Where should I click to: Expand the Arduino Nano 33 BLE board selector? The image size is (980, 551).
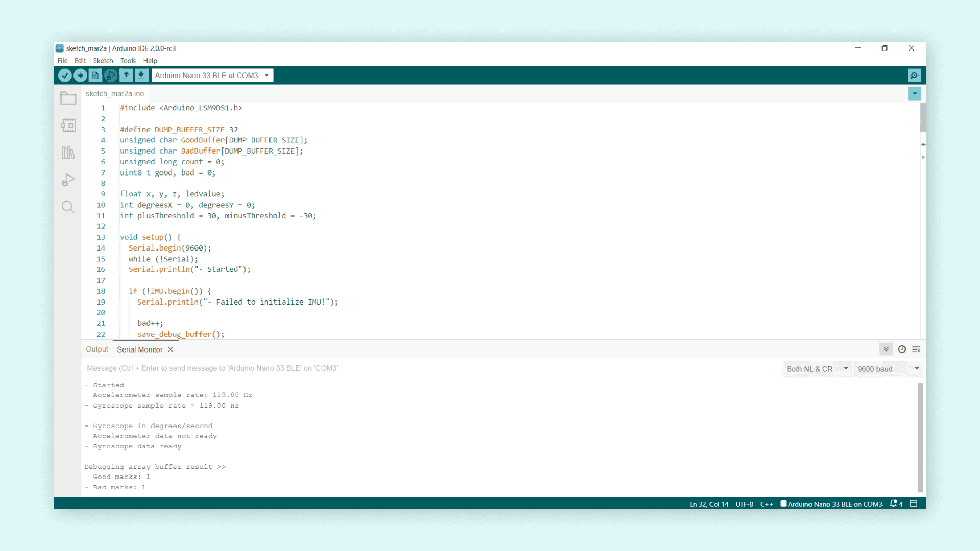(x=212, y=76)
